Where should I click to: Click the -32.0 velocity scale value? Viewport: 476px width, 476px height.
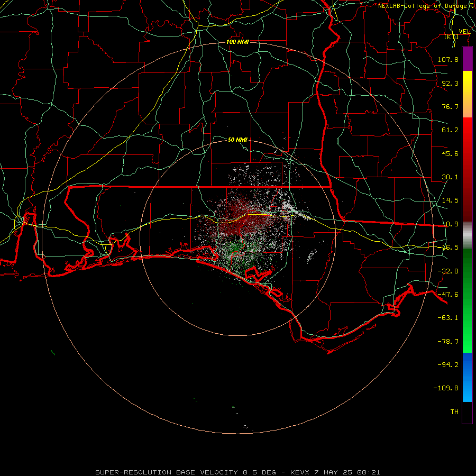(448, 271)
